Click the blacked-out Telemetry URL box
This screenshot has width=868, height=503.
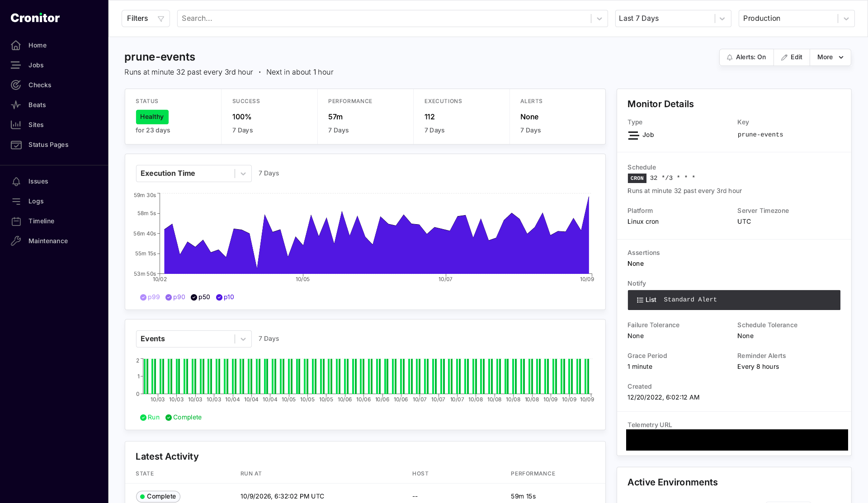point(737,440)
